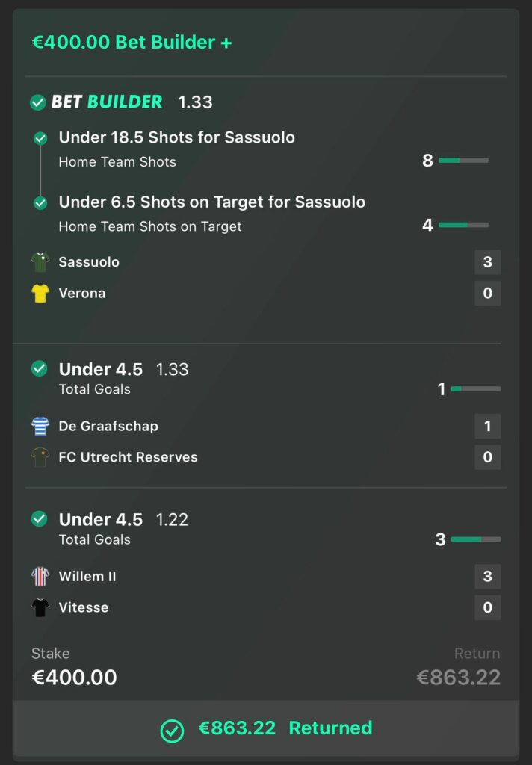This screenshot has width=532, height=765.
Task: Click the Willem II Under 4.5 checkmark
Action: pyautogui.click(x=40, y=518)
